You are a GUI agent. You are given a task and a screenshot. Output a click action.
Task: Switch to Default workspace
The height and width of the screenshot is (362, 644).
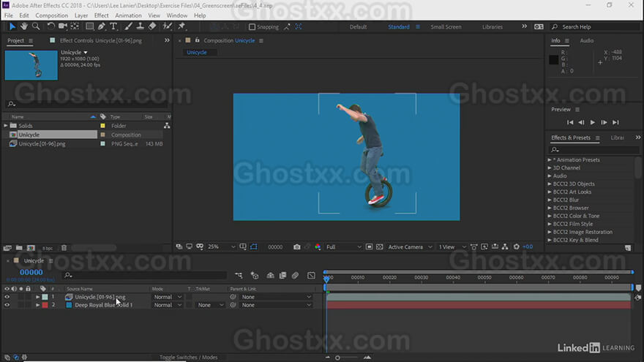pyautogui.click(x=358, y=26)
